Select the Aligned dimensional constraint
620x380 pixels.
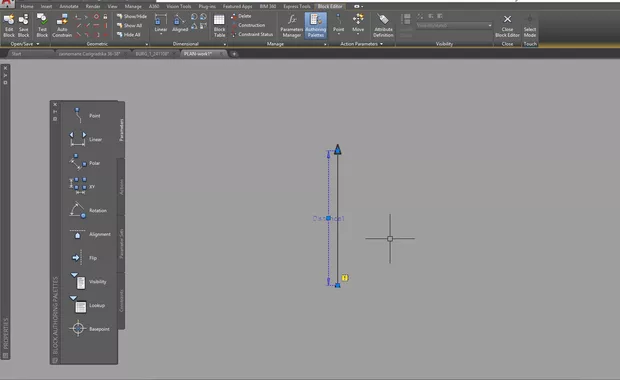(x=180, y=22)
